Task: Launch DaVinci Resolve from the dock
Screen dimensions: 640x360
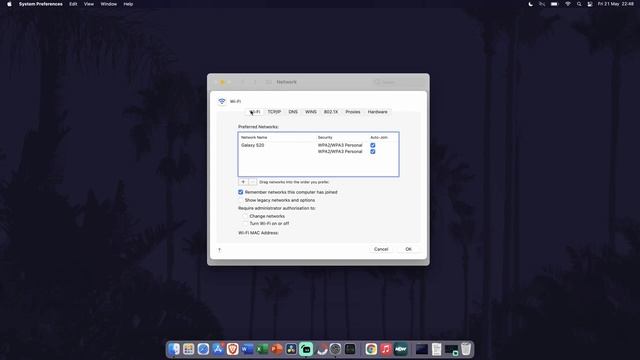Action: click(x=291, y=349)
